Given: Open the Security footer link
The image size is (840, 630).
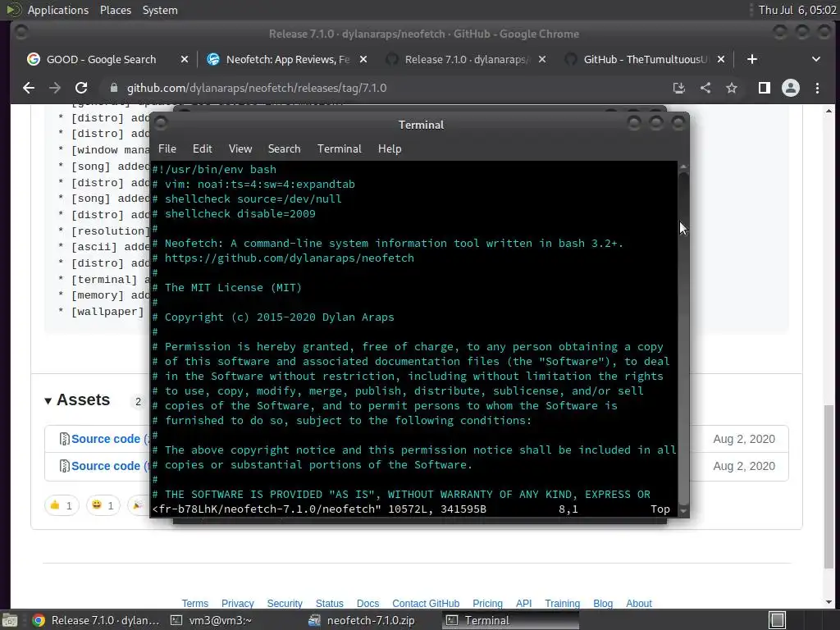Looking at the screenshot, I should 285,603.
